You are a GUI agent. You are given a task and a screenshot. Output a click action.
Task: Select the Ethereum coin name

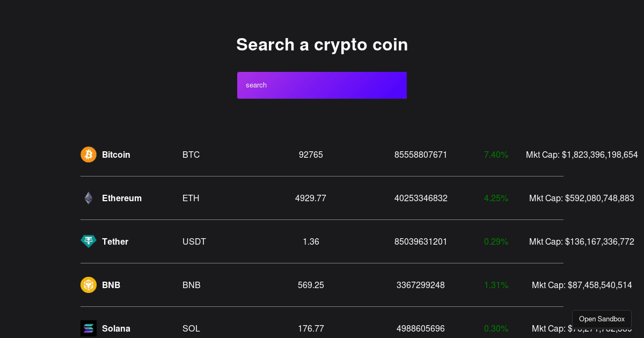tap(122, 198)
